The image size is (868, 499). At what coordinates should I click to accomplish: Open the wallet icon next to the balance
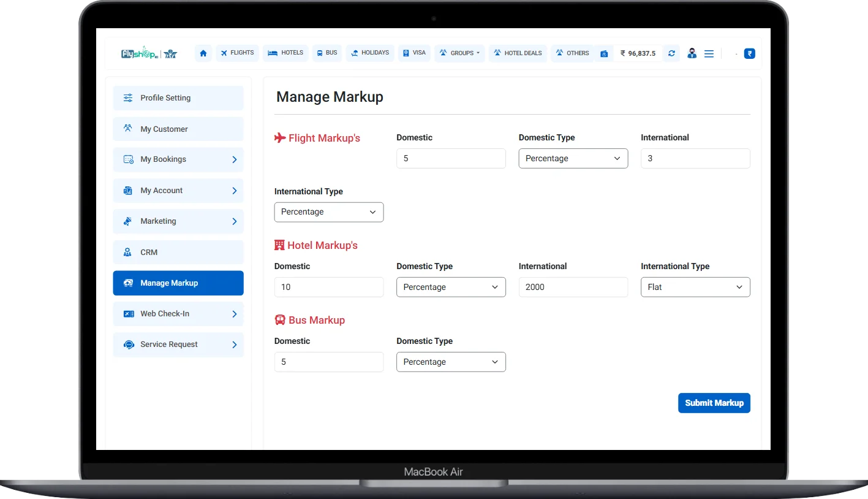coord(605,53)
